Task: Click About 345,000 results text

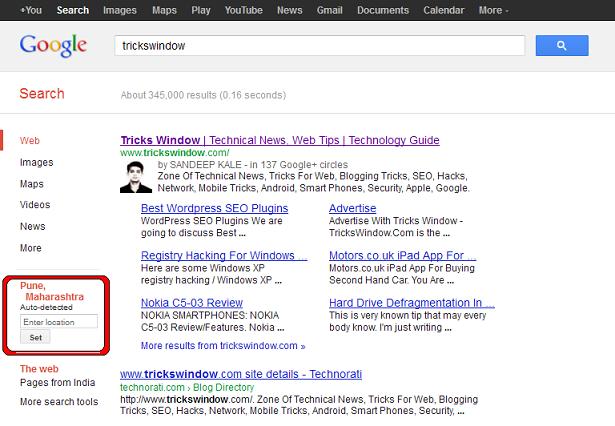Action: point(203,95)
